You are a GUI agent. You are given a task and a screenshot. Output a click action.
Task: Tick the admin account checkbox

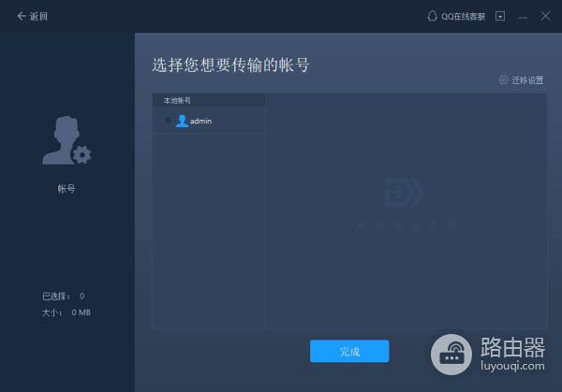[168, 121]
